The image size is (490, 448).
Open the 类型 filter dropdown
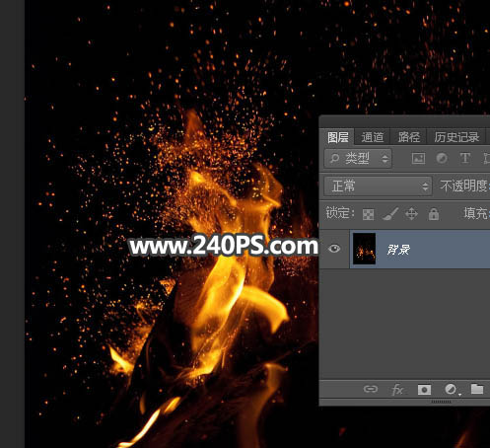[x=358, y=159]
